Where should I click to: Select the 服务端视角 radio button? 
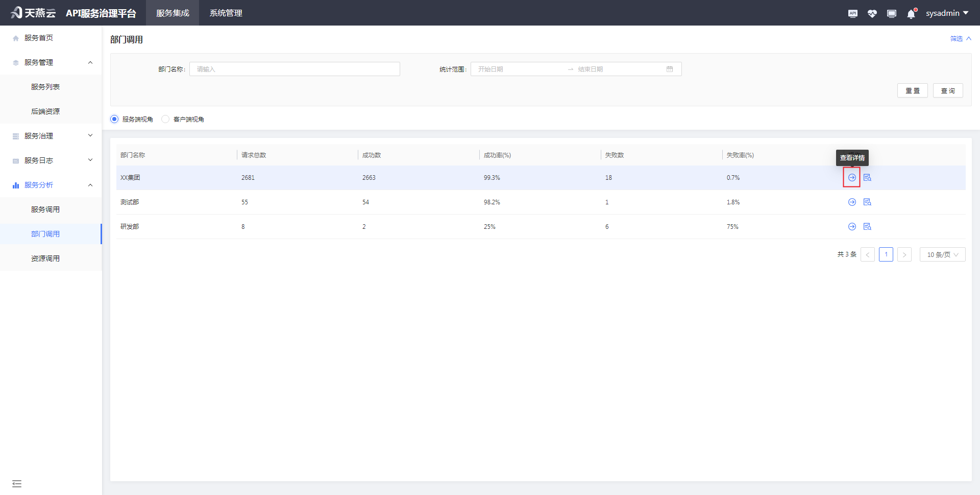point(114,119)
